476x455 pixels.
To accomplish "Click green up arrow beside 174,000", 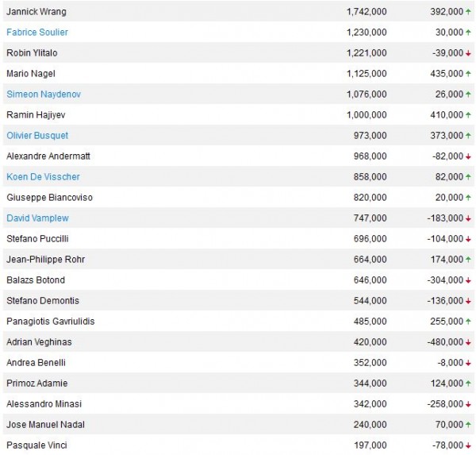I will [x=468, y=259].
